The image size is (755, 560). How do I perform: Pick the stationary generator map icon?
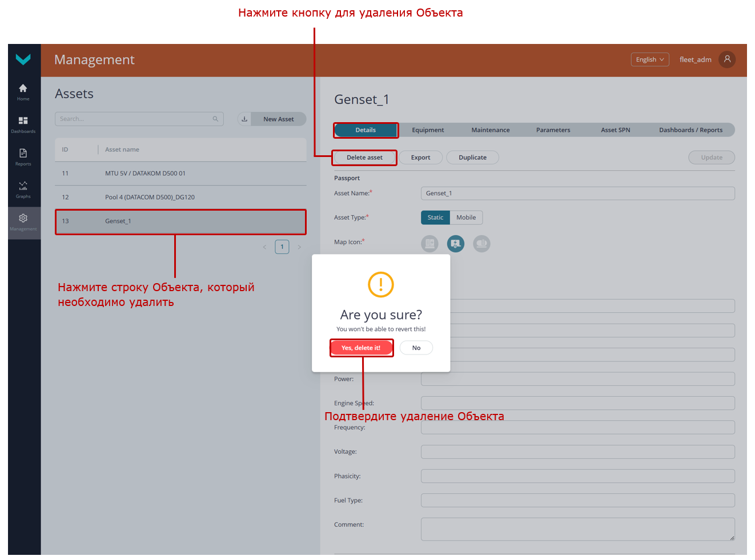coord(429,244)
